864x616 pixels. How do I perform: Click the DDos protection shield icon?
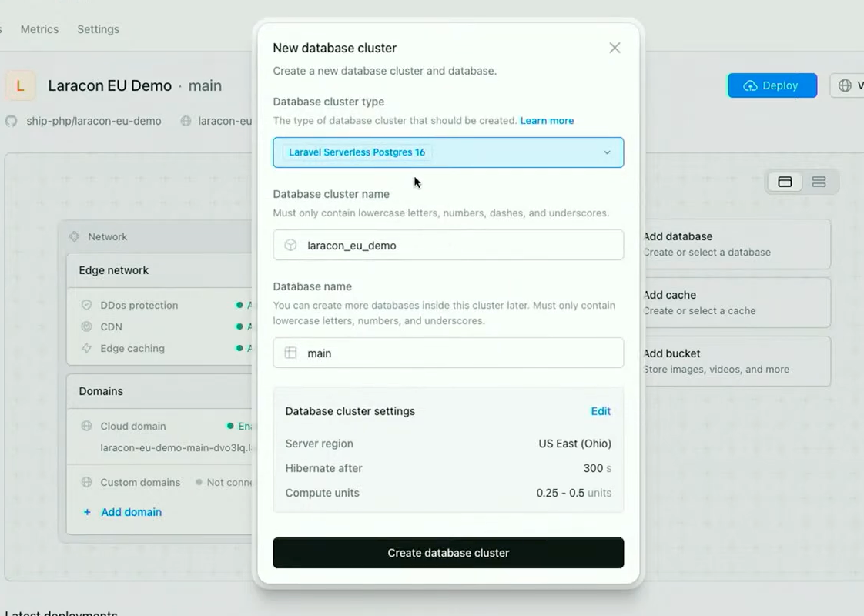tap(86, 305)
